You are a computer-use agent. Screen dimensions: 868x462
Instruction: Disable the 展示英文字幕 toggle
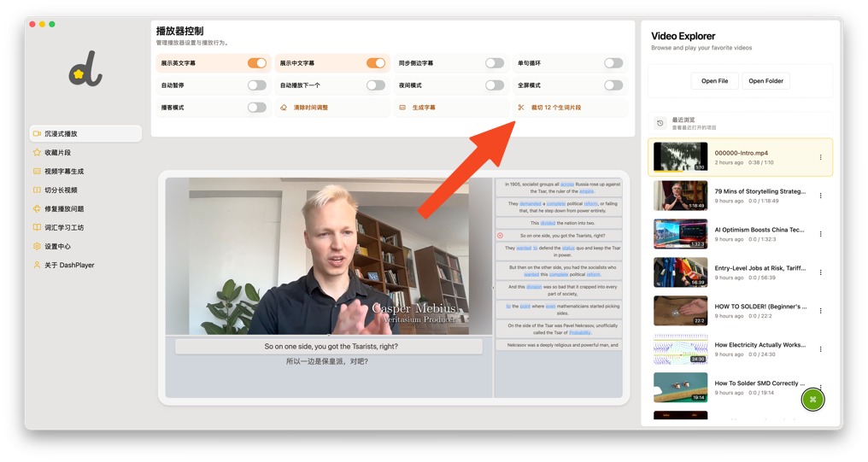(x=256, y=63)
